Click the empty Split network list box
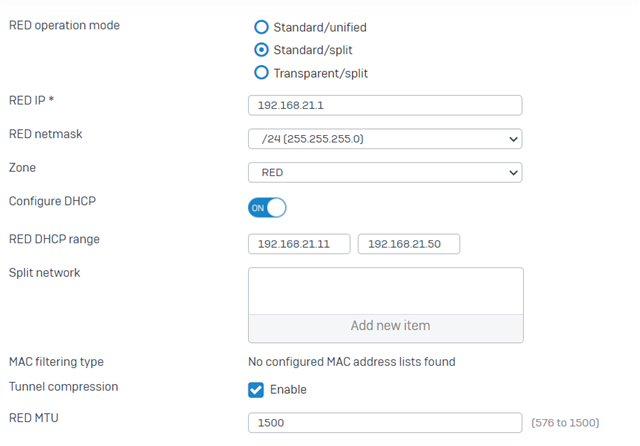This screenshot has height=446, width=640. 386,291
